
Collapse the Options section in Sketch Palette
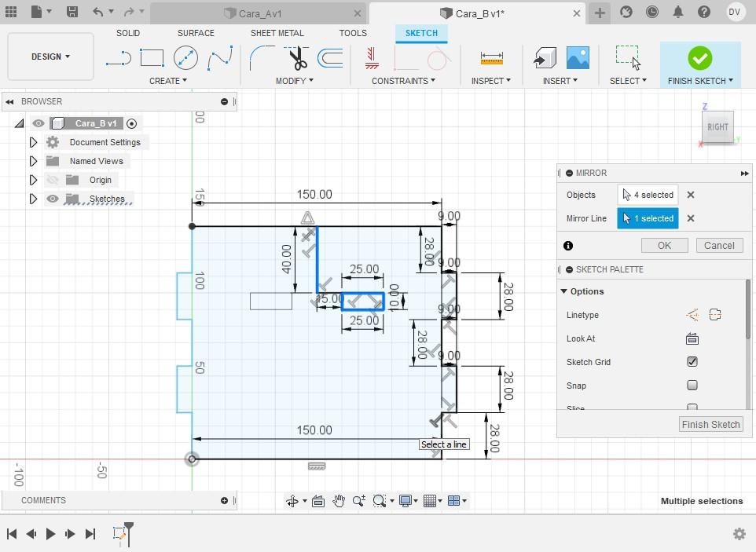pos(563,291)
